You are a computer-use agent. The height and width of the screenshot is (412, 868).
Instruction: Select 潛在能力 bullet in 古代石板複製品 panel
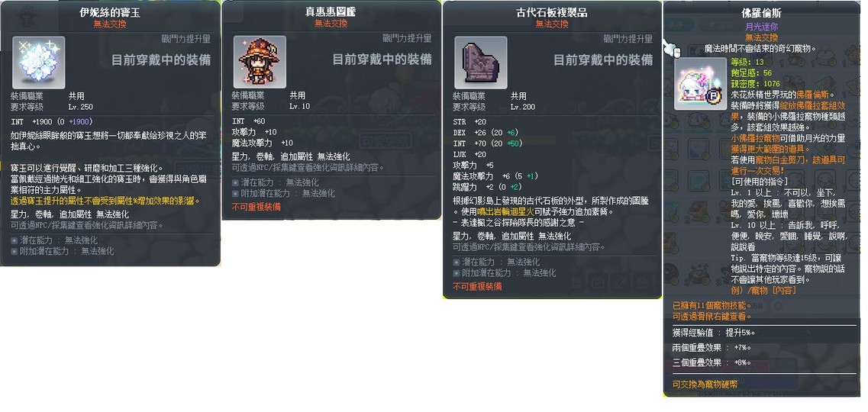click(457, 262)
